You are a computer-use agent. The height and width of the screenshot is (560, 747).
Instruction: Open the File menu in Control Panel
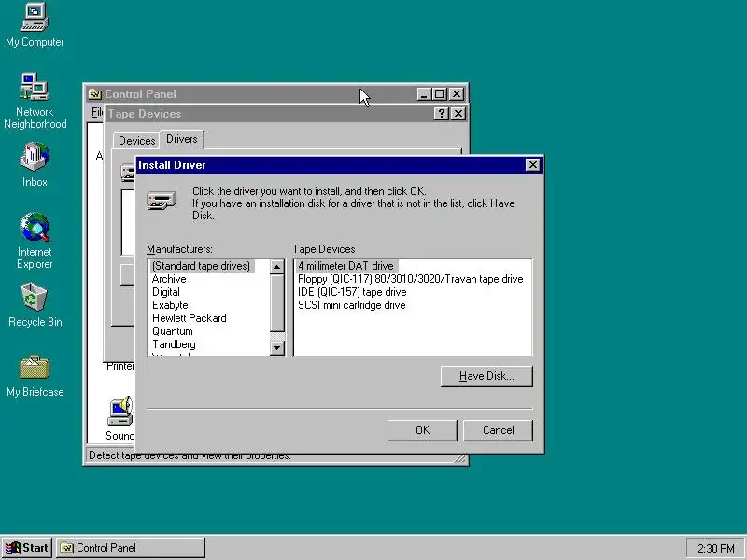(x=97, y=112)
